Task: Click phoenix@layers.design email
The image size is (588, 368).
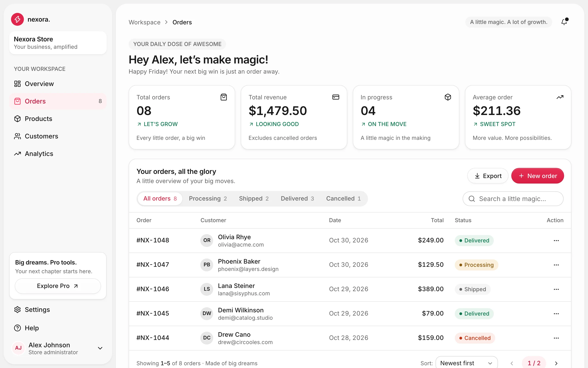Action: tap(248, 269)
